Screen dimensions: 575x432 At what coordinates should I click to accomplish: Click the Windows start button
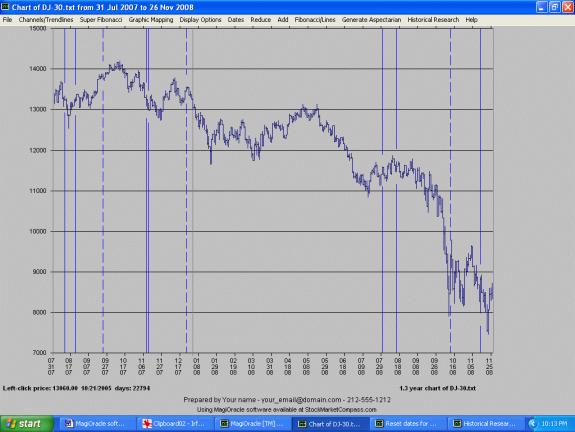coord(27,424)
